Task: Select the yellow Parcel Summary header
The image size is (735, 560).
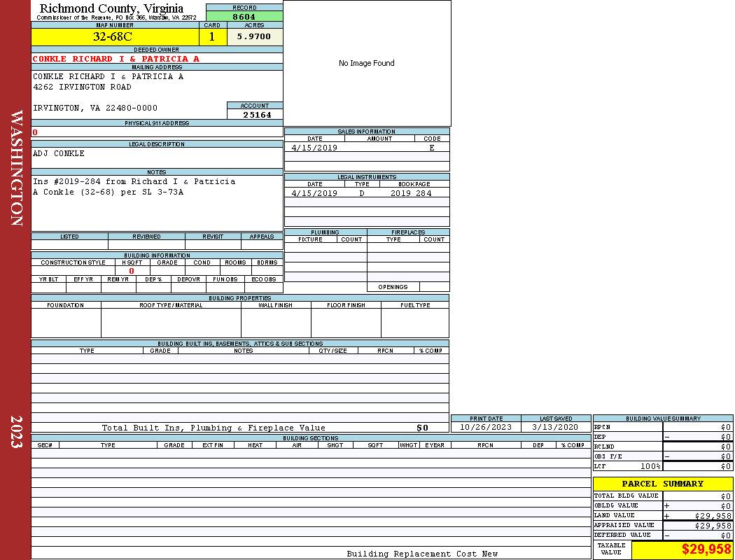Action: [x=662, y=484]
